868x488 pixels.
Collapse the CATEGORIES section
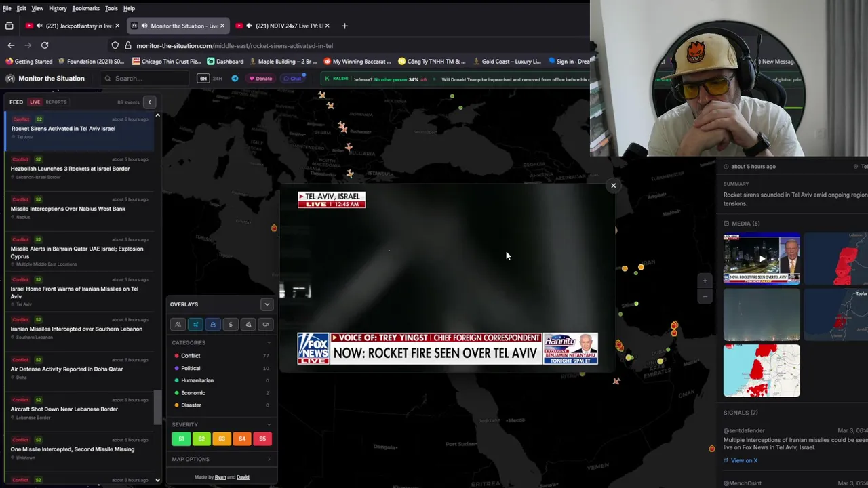(x=269, y=342)
